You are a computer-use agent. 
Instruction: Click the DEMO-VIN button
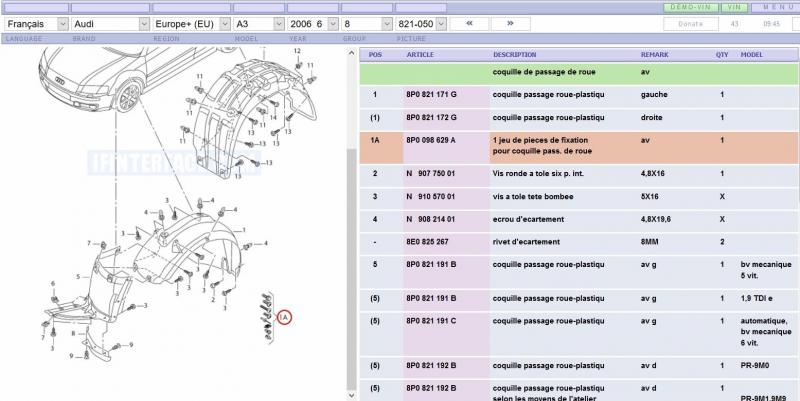point(690,8)
